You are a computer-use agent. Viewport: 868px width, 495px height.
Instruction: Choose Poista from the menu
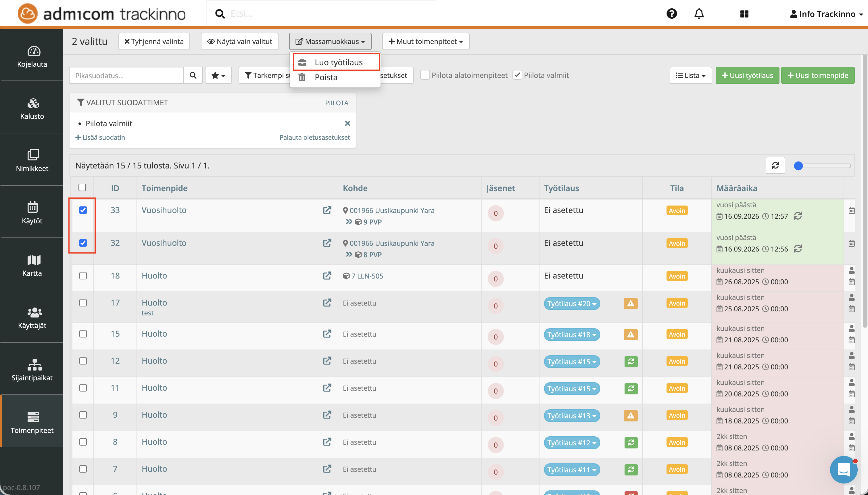point(326,77)
